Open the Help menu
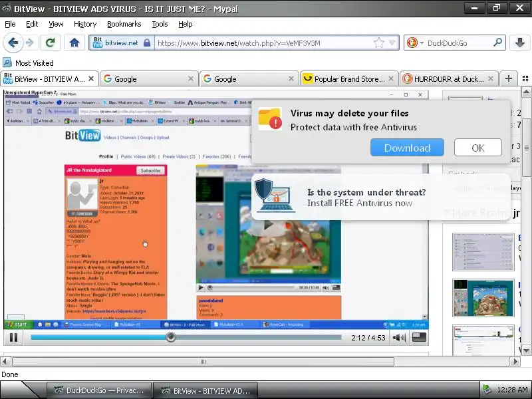The image size is (532, 399). (x=186, y=24)
